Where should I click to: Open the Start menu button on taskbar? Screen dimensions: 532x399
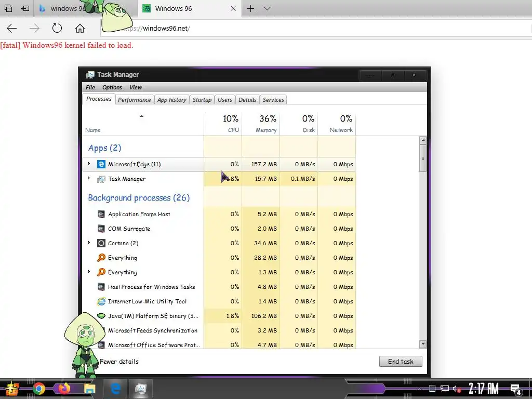tap(11, 389)
